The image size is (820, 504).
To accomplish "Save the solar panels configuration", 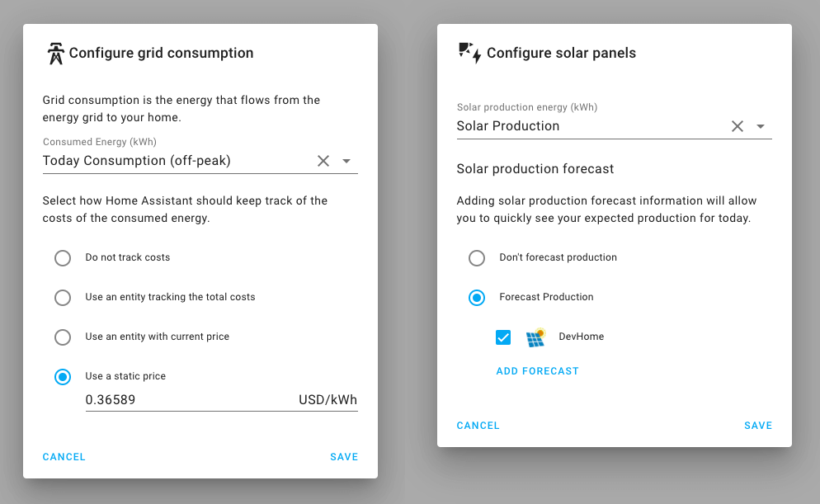I will (757, 426).
